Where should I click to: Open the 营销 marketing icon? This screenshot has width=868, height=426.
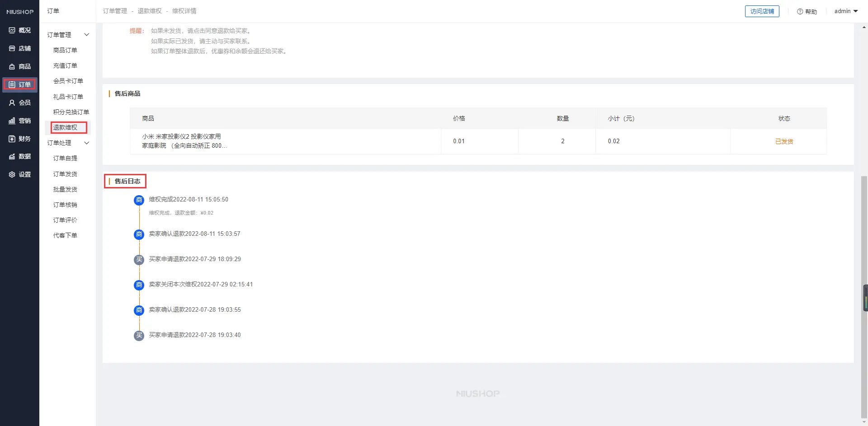point(12,121)
